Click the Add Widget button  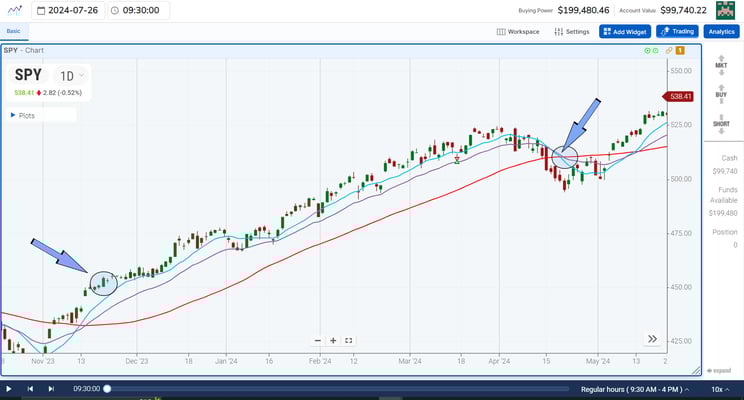coord(625,31)
